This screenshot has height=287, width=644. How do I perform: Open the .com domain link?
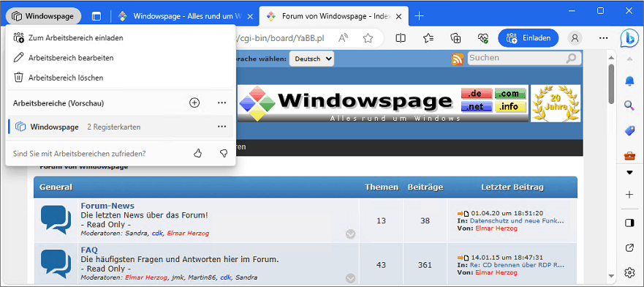coord(509,93)
